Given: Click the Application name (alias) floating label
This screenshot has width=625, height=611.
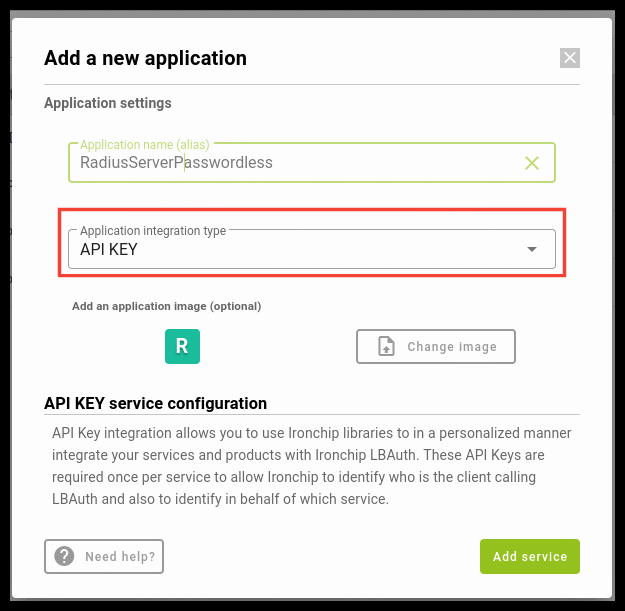Looking at the screenshot, I should (145, 145).
